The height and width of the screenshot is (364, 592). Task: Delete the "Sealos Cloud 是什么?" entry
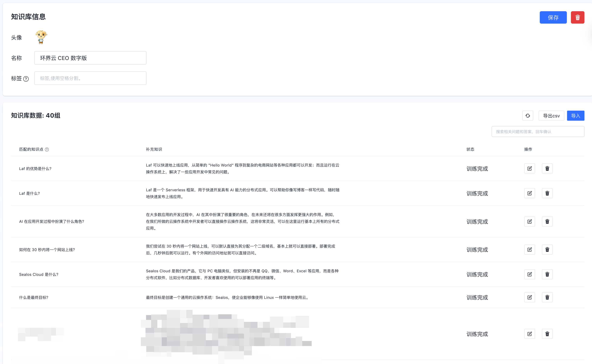coord(547,274)
